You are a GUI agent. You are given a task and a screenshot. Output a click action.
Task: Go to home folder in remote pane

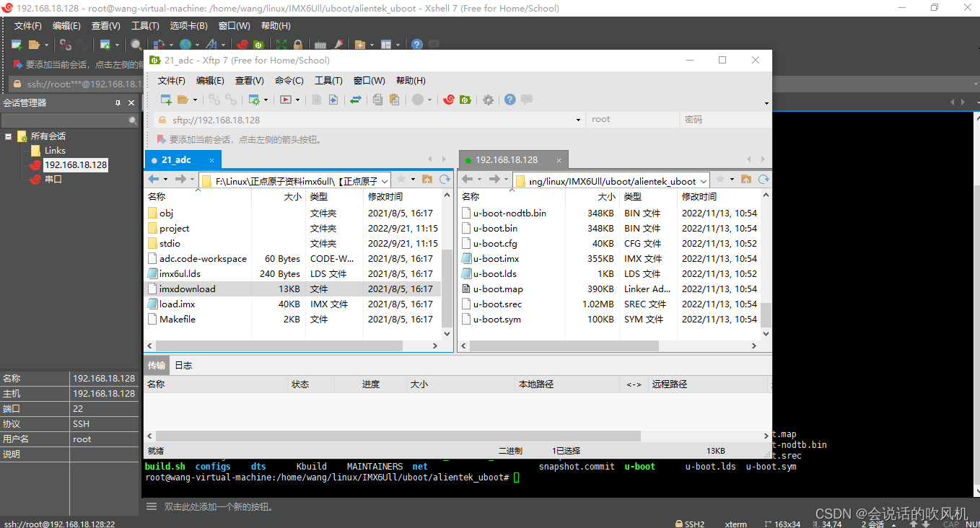tap(746, 179)
